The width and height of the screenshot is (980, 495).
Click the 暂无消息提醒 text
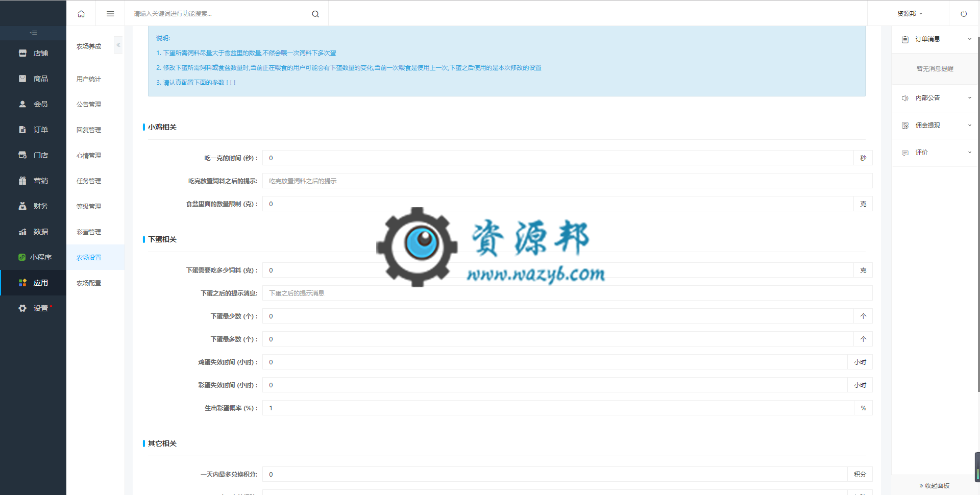[x=935, y=69]
